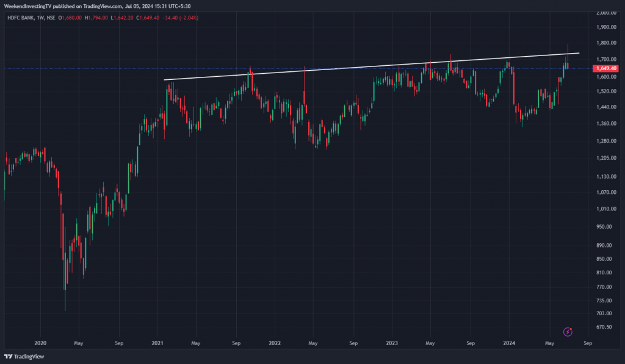Click the high value H1,794.00
This screenshot has width=625, height=364.
[96, 18]
